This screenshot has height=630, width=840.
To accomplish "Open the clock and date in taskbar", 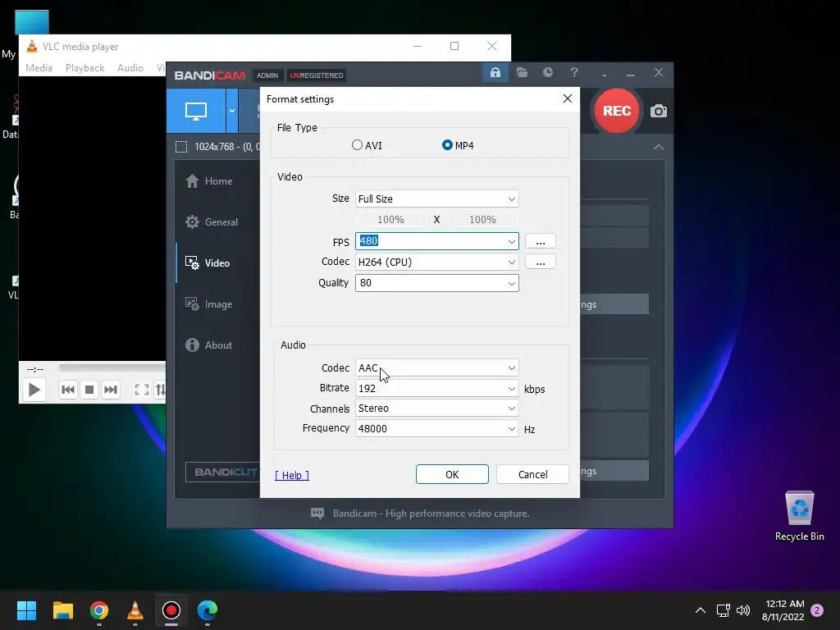I will (783, 610).
